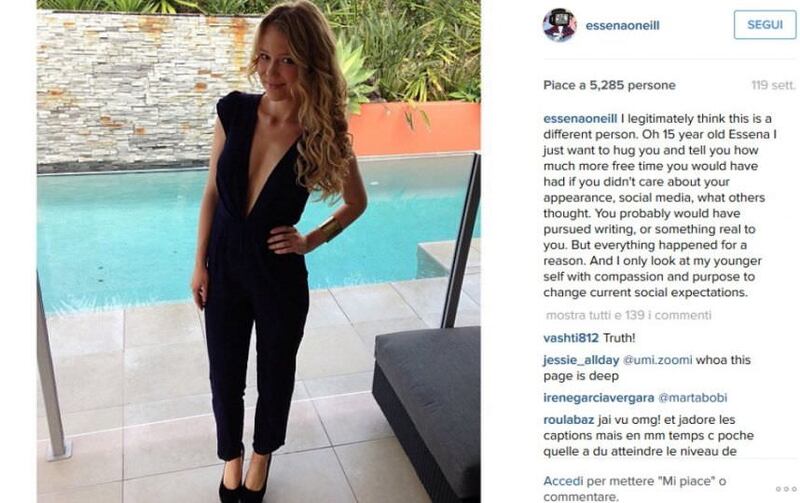Open commenter irenegarciavergara profile
The height and width of the screenshot is (503, 800).
coord(599,398)
